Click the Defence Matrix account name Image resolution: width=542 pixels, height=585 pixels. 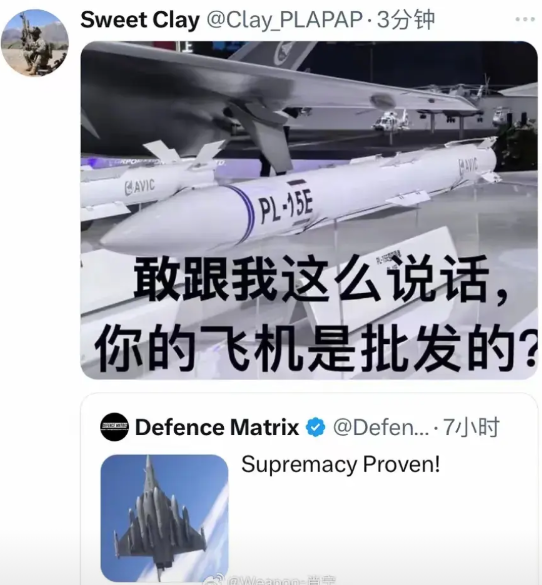coord(217,427)
